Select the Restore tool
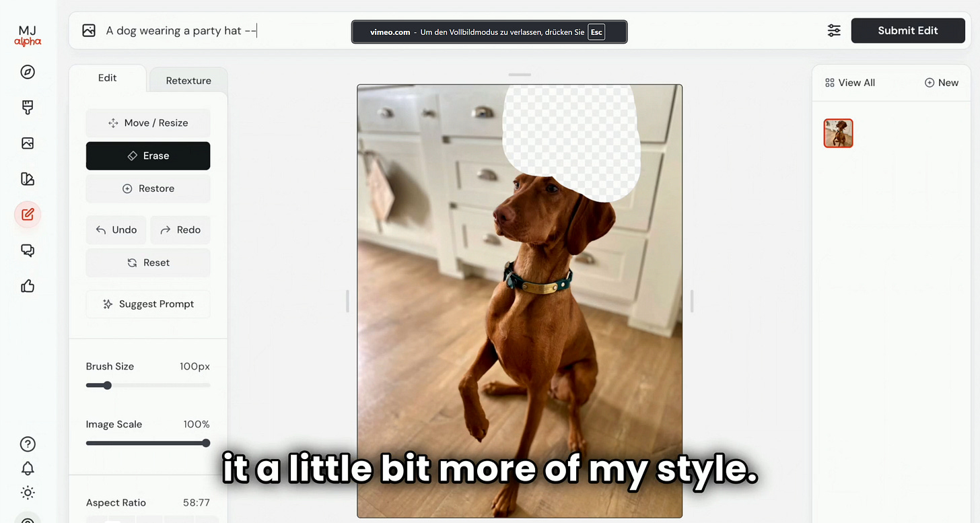This screenshot has height=523, width=980. tap(148, 189)
